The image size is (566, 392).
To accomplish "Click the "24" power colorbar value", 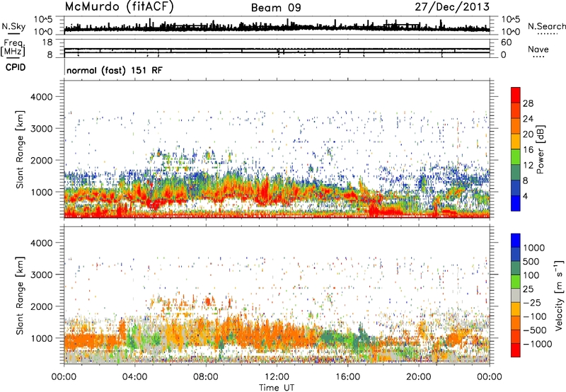I will coord(528,119).
